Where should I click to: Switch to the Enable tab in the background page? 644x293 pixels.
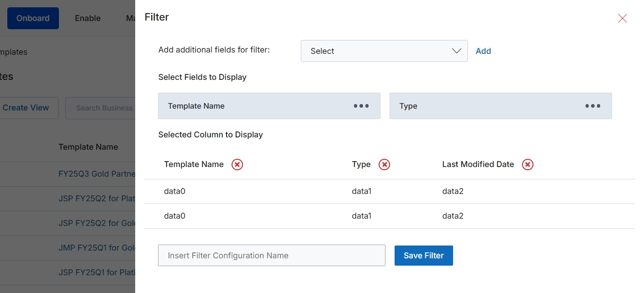88,18
